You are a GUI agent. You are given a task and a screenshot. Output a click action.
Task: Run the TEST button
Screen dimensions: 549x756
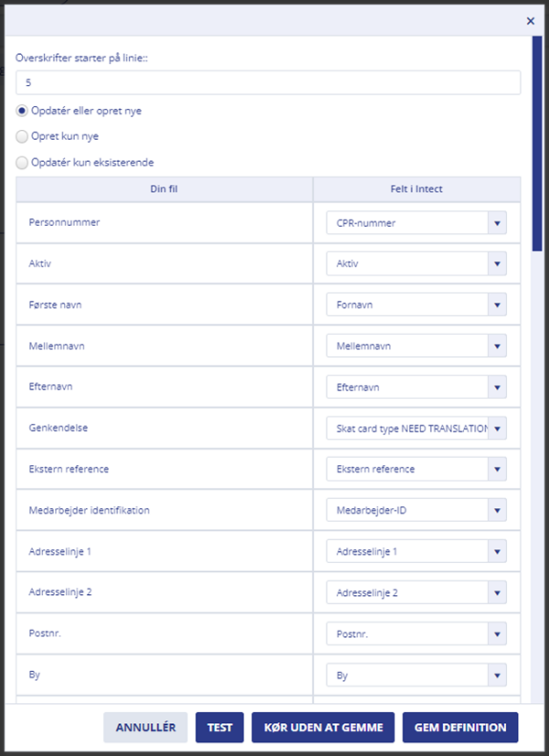(x=219, y=727)
